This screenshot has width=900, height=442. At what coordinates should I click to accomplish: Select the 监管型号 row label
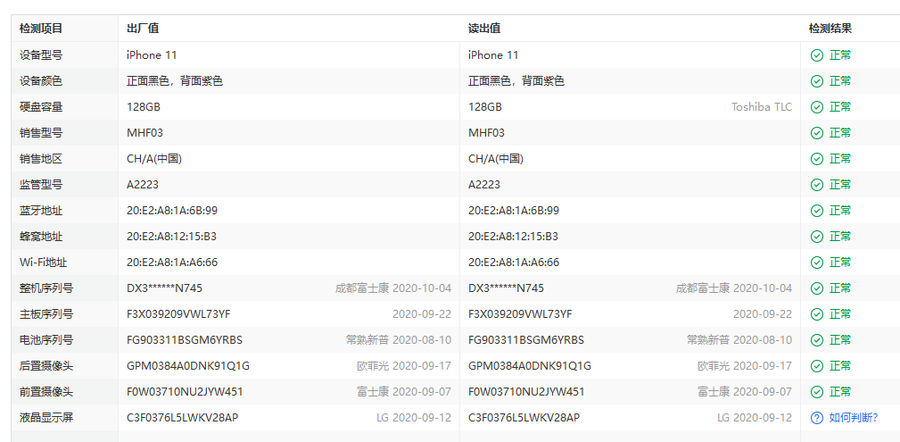pos(41,184)
